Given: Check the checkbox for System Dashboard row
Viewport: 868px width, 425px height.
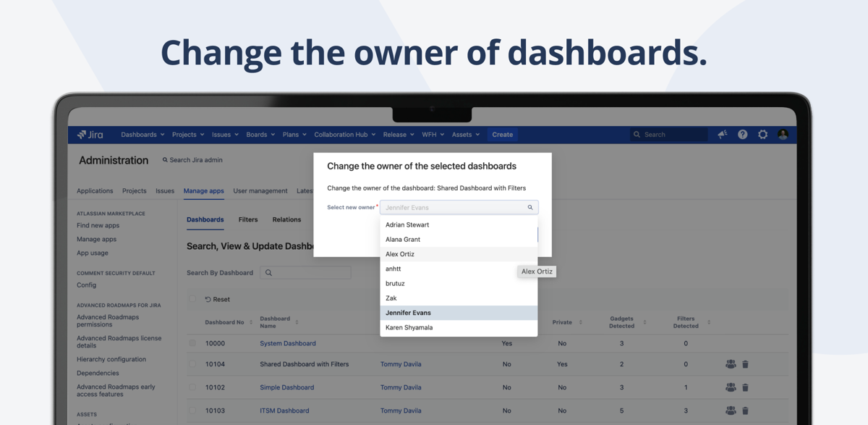Looking at the screenshot, I should 192,343.
